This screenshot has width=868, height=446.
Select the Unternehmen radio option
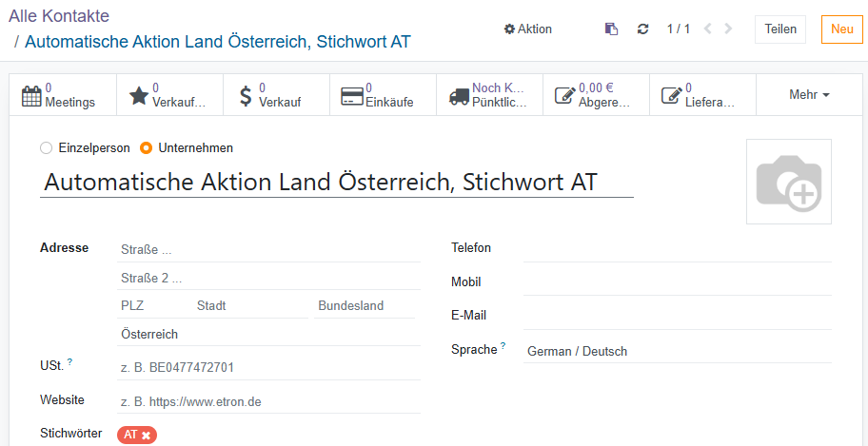click(147, 148)
